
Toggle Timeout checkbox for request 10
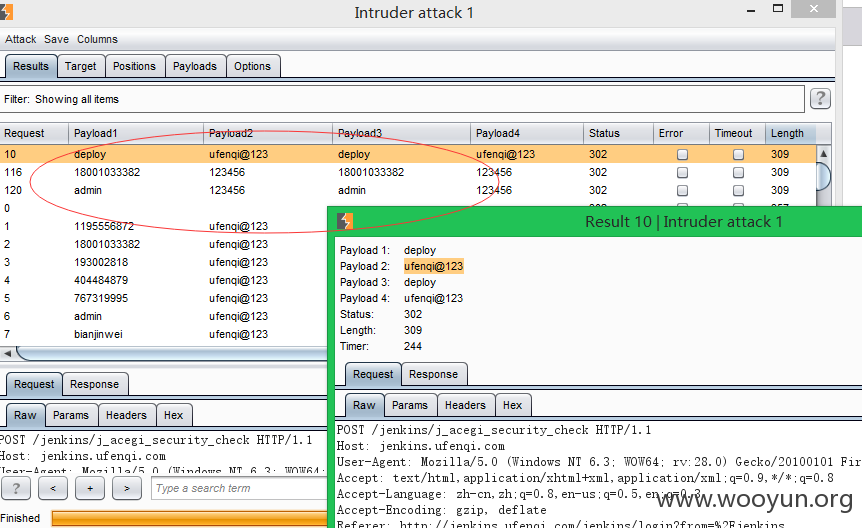point(738,155)
